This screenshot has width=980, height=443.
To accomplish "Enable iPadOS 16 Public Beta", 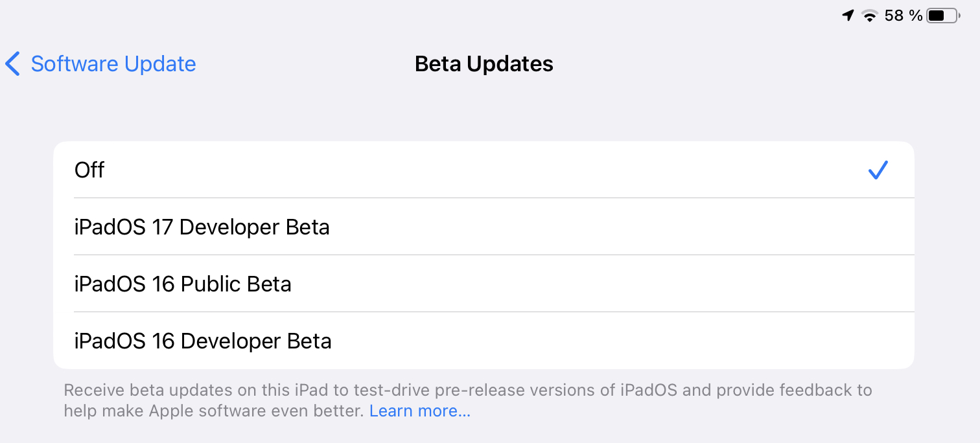I will 483,284.
